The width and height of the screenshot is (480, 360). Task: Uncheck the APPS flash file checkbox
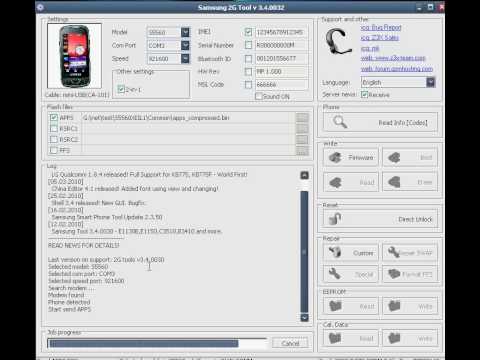(54, 117)
